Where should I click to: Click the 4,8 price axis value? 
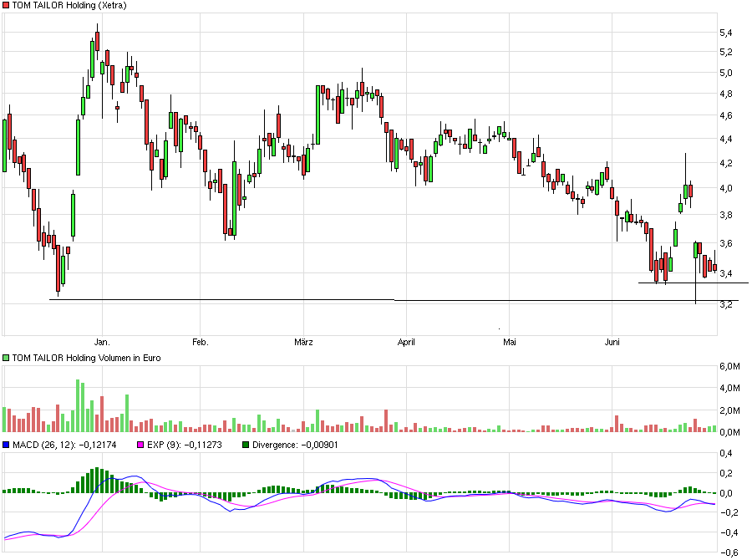coord(725,94)
